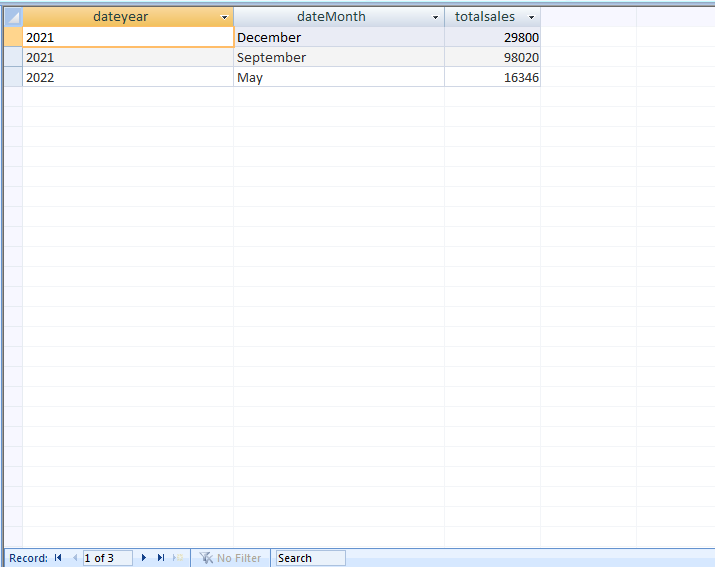Select row selector for December row
This screenshot has width=715, height=567.
(x=13, y=37)
